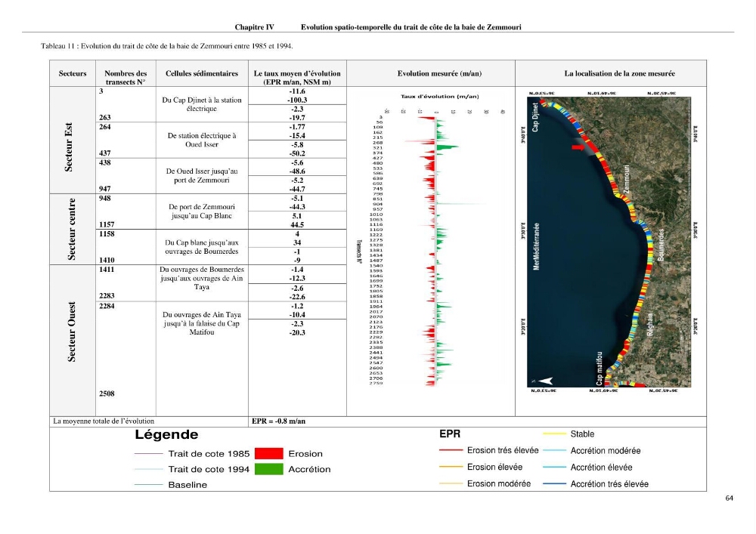Screen dimensions: 756x534
Task: Click transect number '437'
Action: click(104, 153)
